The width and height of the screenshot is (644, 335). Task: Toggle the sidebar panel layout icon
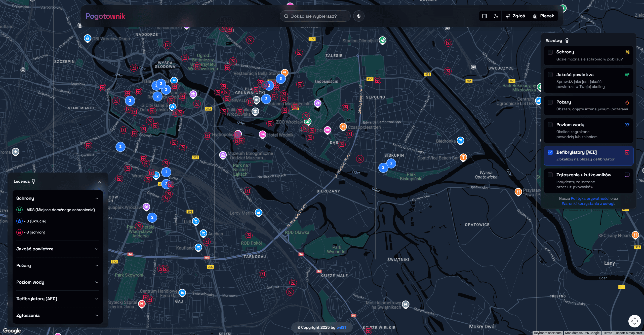pos(485,16)
